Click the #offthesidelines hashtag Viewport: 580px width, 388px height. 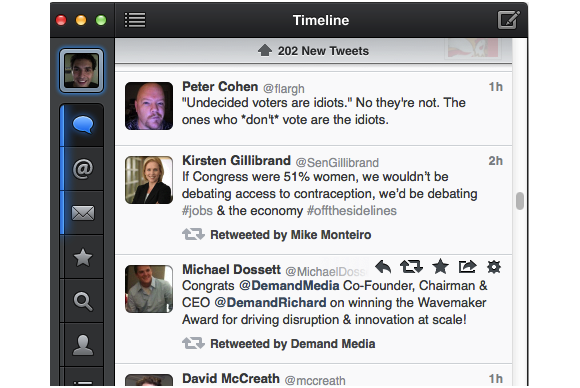point(352,210)
